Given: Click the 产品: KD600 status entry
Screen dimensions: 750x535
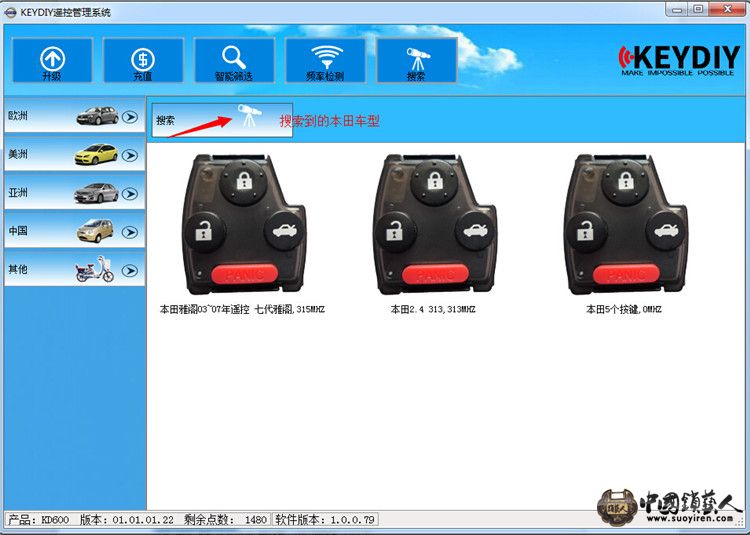Looking at the screenshot, I should click(38, 520).
